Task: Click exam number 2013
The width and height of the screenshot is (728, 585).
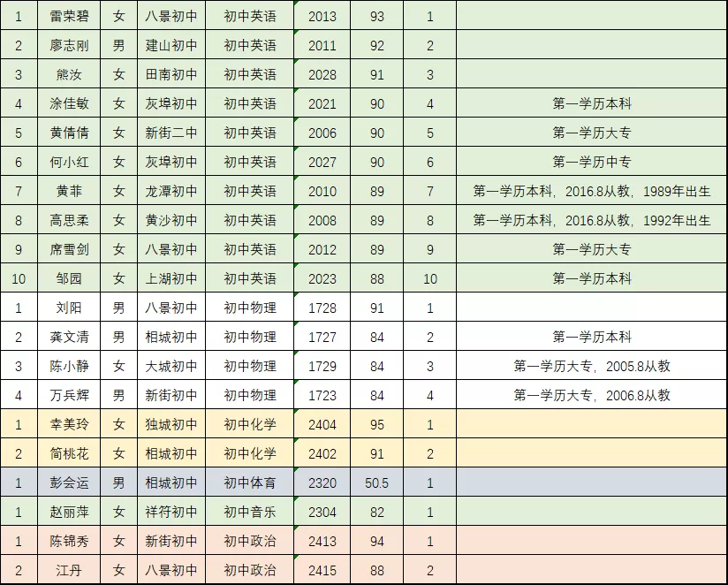Action: click(x=322, y=17)
